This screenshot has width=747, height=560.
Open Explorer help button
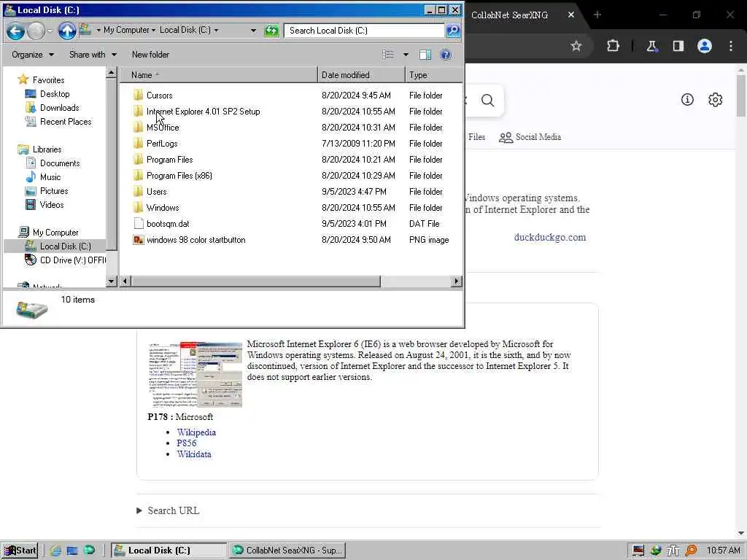tap(446, 54)
